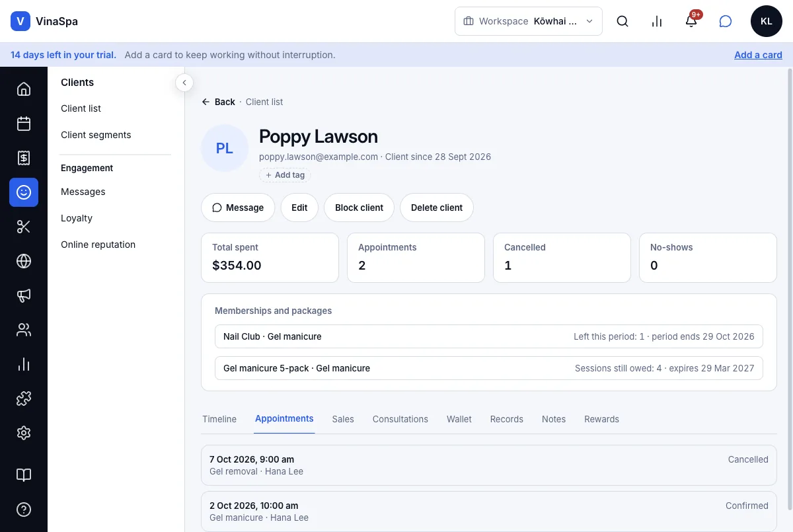Switch to the Timeline tab
This screenshot has width=793, height=532.
pyautogui.click(x=219, y=419)
